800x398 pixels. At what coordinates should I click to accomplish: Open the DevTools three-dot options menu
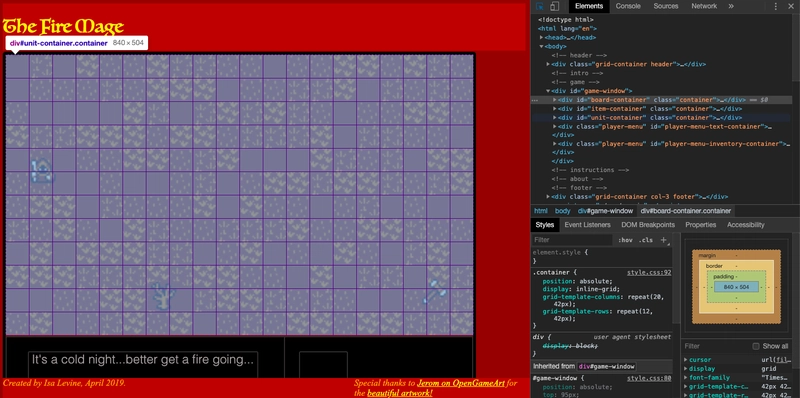pos(776,6)
